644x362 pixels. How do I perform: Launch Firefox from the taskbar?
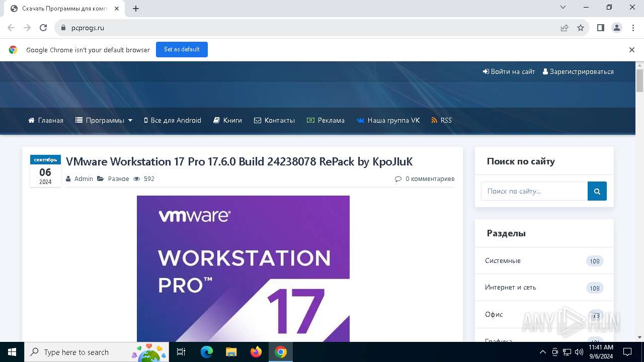tap(256, 352)
